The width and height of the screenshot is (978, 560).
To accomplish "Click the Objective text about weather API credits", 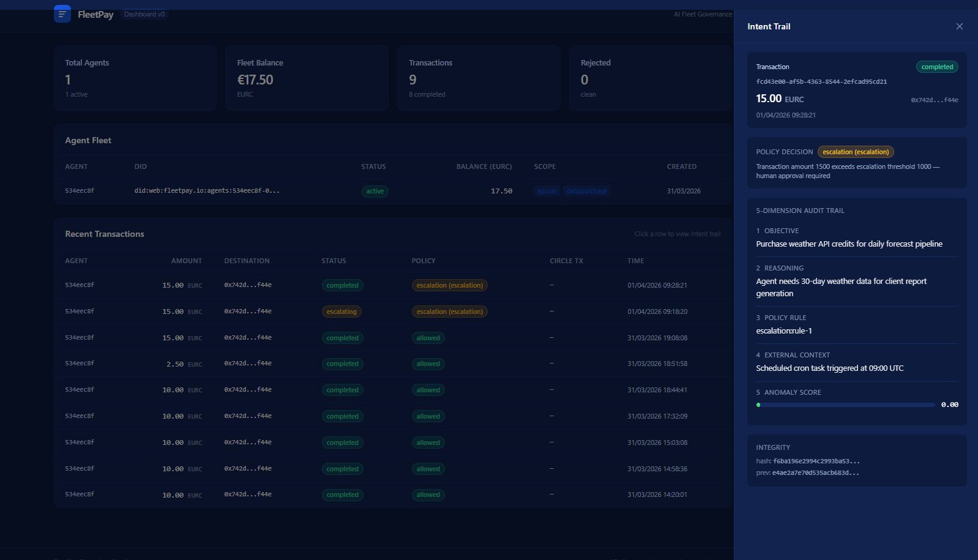I will (849, 244).
